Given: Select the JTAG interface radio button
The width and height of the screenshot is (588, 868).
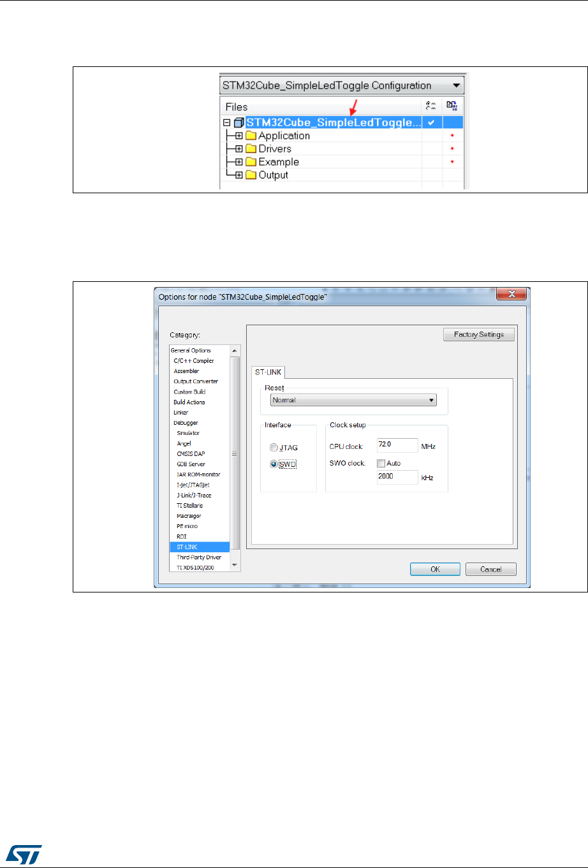Looking at the screenshot, I should point(274,448).
